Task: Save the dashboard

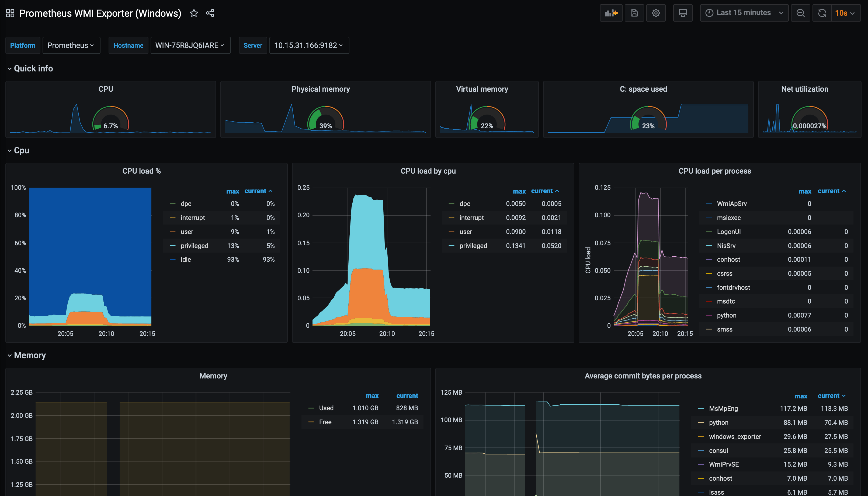Action: (634, 13)
